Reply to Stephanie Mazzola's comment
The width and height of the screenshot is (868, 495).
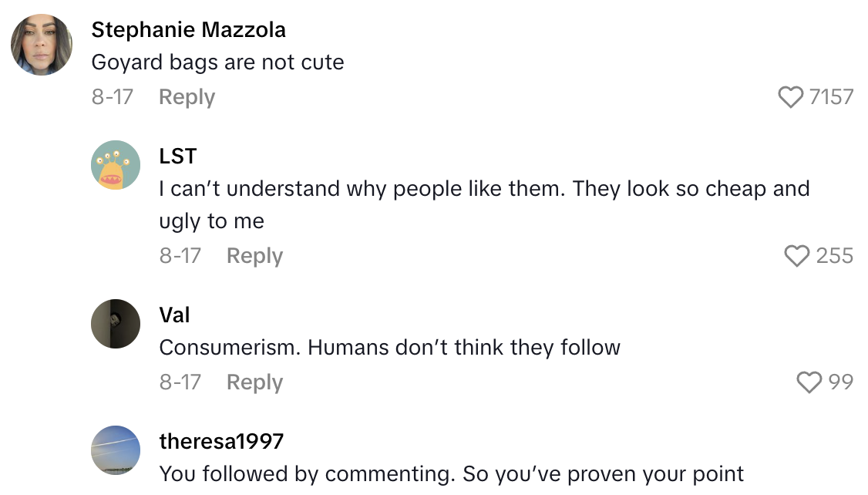(187, 97)
